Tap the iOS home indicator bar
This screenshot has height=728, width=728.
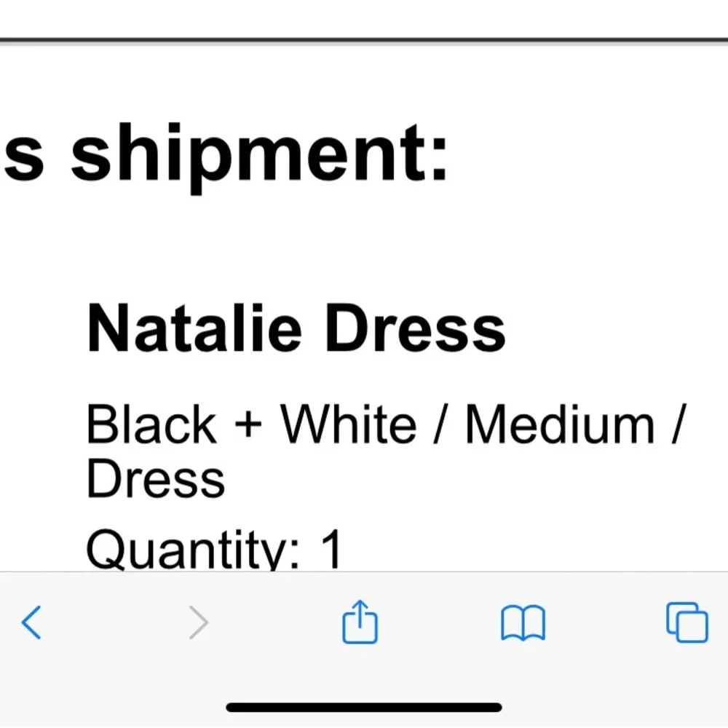(x=364, y=707)
